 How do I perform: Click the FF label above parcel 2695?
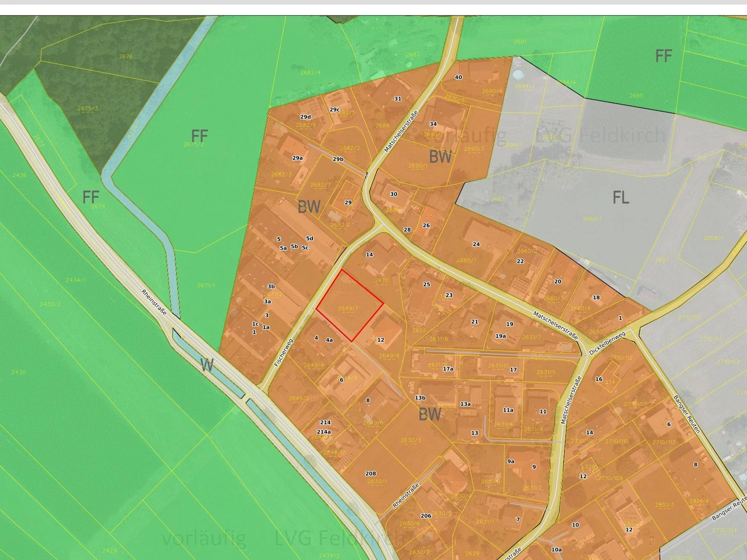pos(663,56)
